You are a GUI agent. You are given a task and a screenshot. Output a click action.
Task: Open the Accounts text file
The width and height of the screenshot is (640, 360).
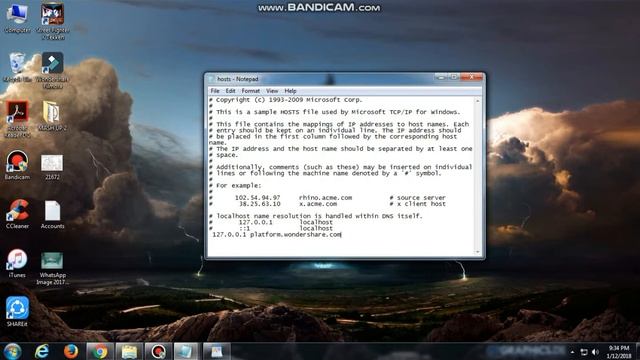pyautogui.click(x=53, y=214)
